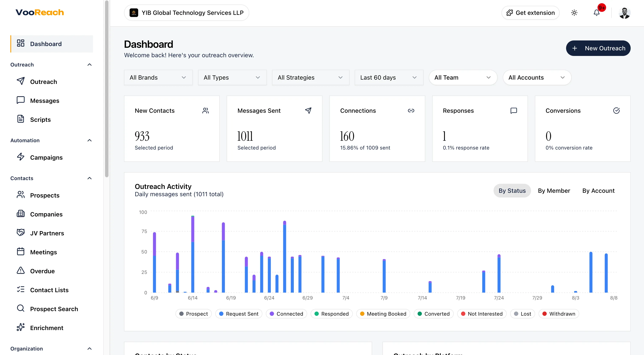Click the Meetings calendar icon
The image size is (644, 355).
tap(20, 252)
